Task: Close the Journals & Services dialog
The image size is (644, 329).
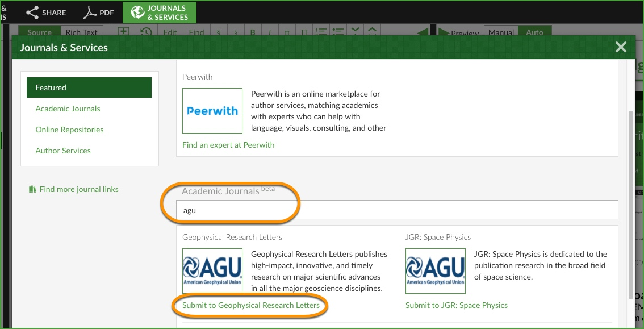Action: pyautogui.click(x=621, y=47)
